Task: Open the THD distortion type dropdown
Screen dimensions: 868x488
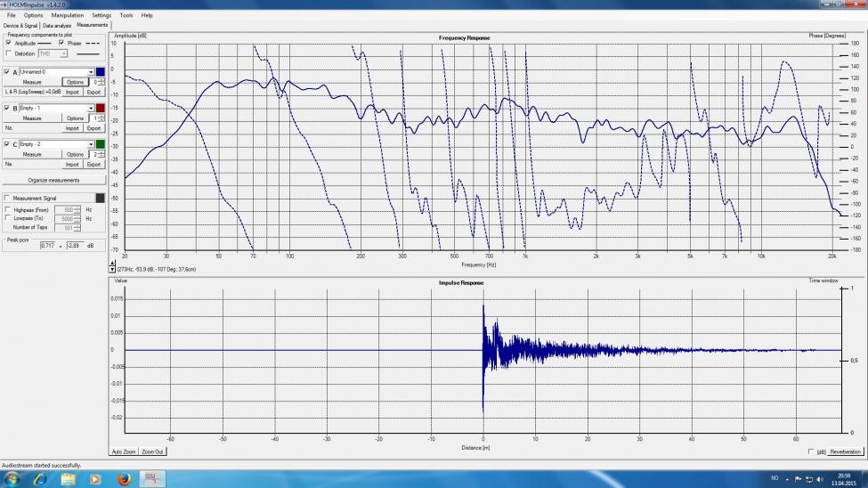Action: pyautogui.click(x=64, y=53)
